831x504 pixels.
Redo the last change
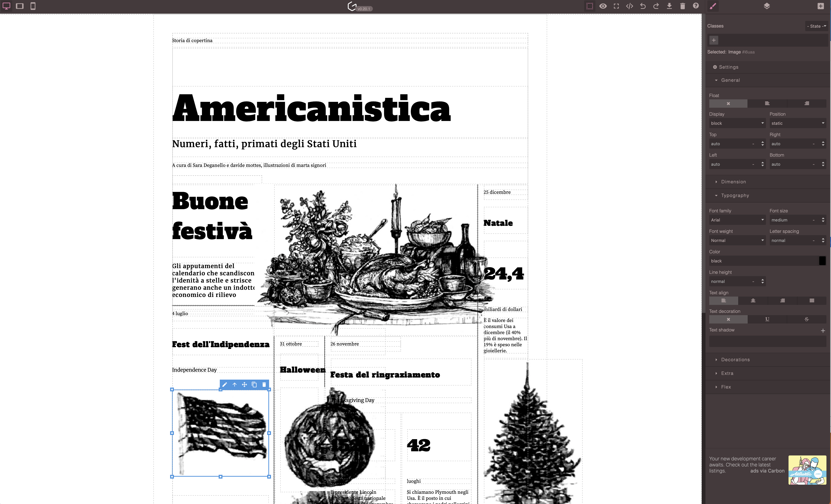[656, 6]
